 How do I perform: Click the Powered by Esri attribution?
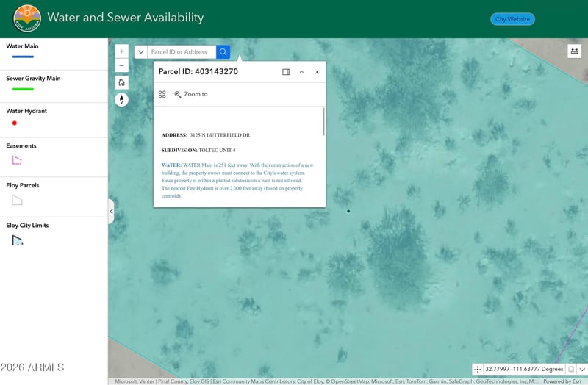tap(562, 381)
